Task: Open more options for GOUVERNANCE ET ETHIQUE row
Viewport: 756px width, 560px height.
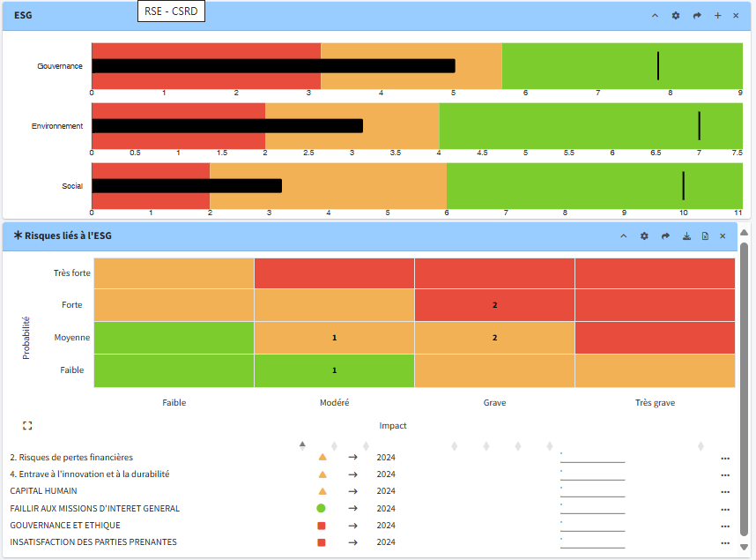Action: tap(725, 526)
